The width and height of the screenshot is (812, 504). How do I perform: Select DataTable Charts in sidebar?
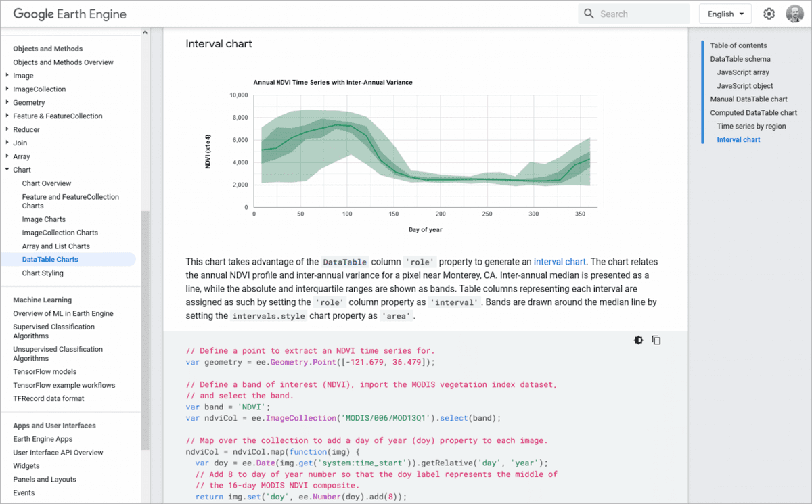coord(50,260)
